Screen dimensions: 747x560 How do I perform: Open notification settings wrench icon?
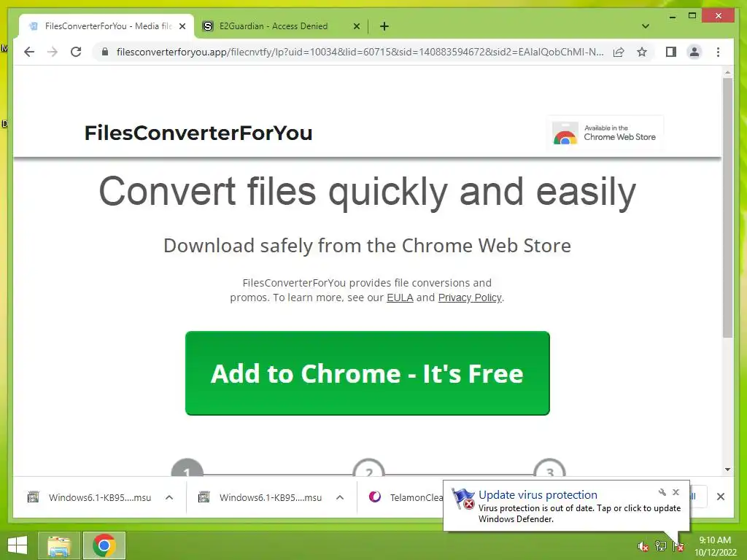[x=662, y=492]
